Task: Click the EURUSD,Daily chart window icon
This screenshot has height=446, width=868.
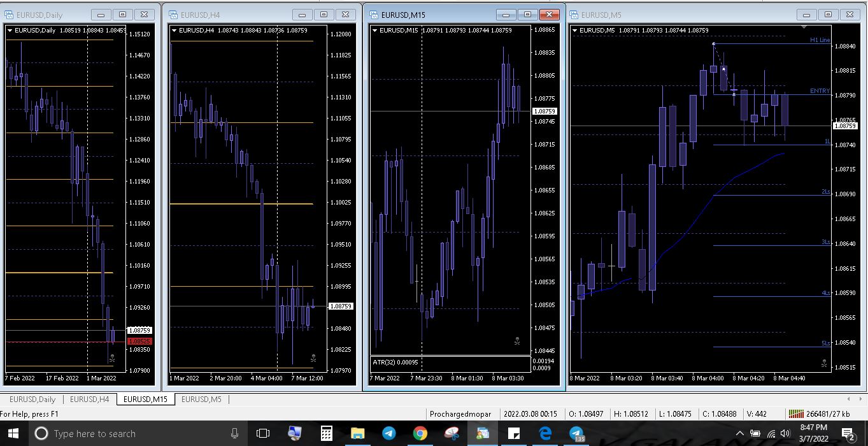Action: 10,15
